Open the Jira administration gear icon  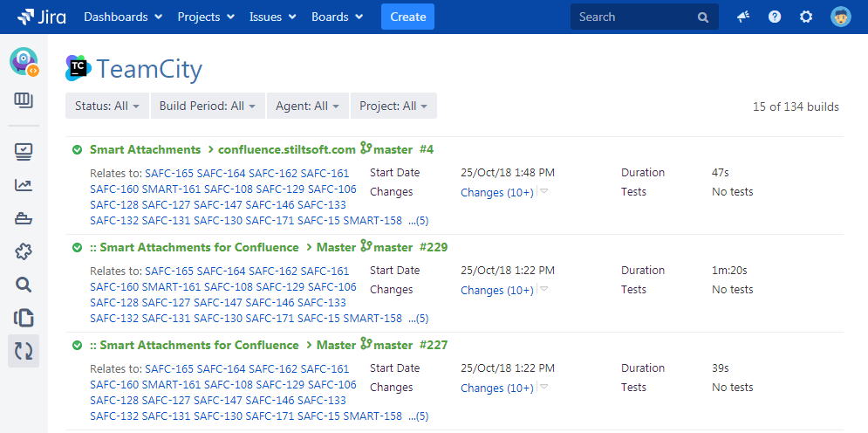806,17
